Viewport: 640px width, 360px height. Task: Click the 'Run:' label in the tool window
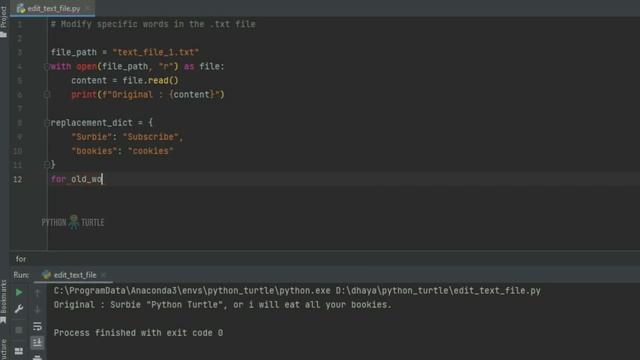(21, 275)
